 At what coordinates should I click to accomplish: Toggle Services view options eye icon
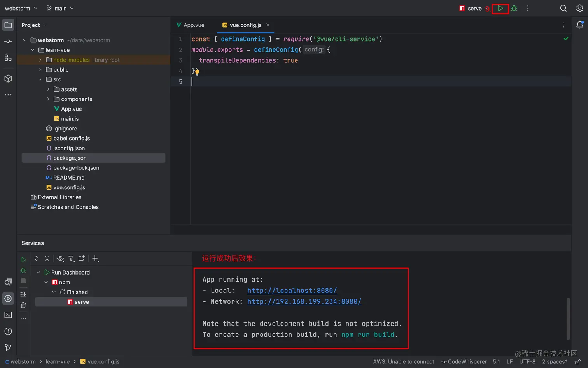click(x=60, y=258)
